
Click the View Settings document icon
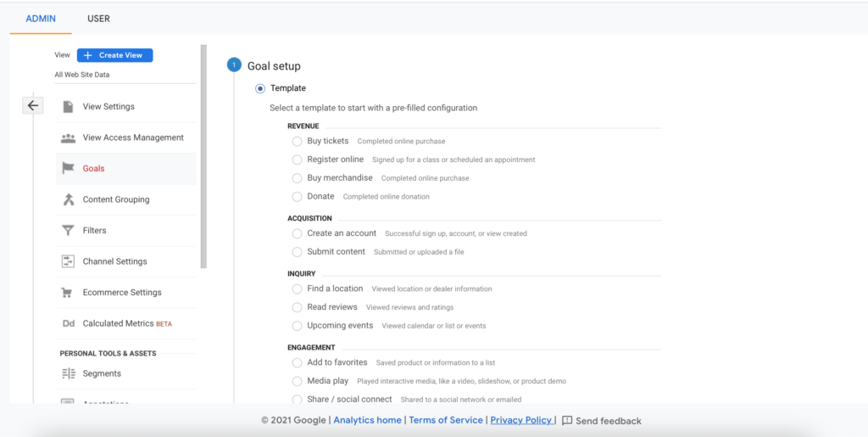tap(69, 107)
